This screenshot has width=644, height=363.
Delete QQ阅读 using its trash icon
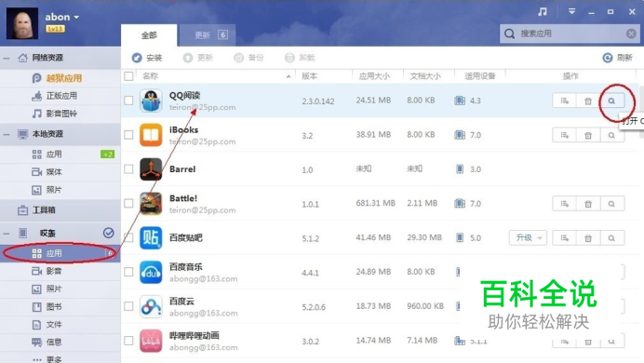(588, 101)
